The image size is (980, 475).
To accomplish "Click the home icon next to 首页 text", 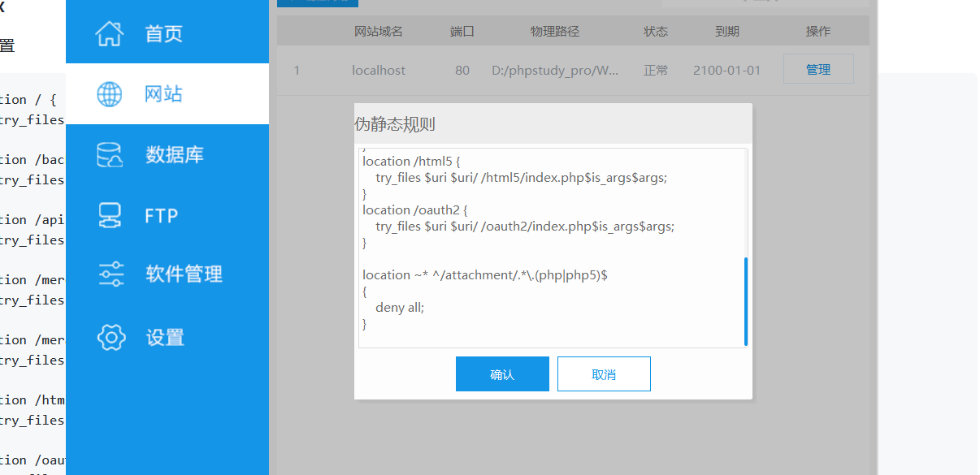I will coord(111,34).
